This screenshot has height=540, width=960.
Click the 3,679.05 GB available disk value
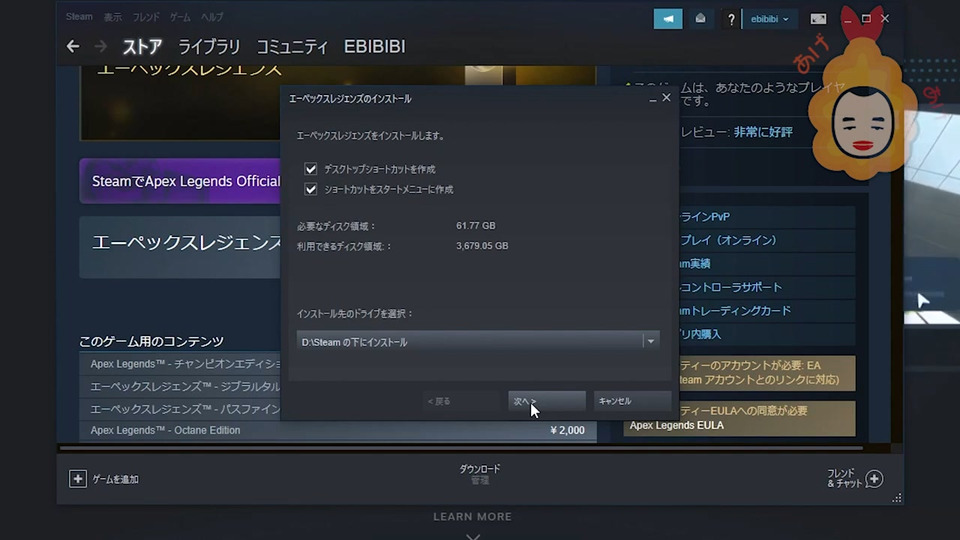[x=482, y=246]
